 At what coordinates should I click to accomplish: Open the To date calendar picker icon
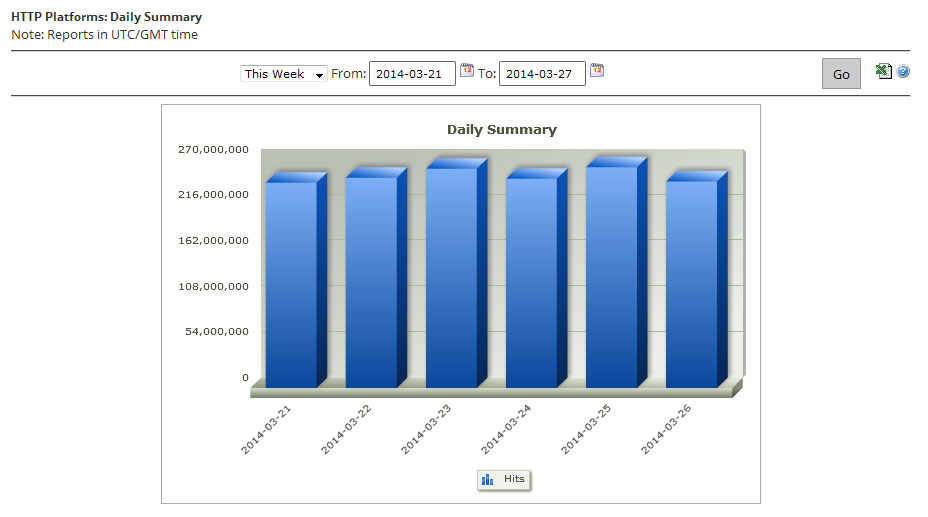pyautogui.click(x=597, y=70)
